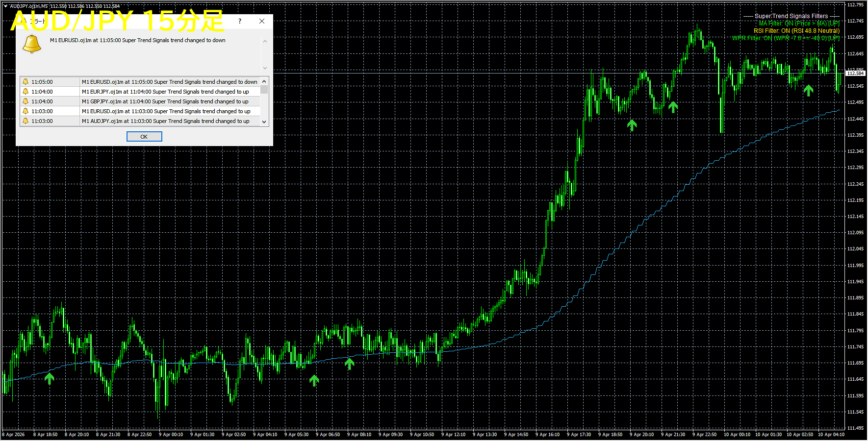The image size is (868, 441).
Task: Click the '9 Apr 21:30' time axis label
Action: [x=673, y=435]
